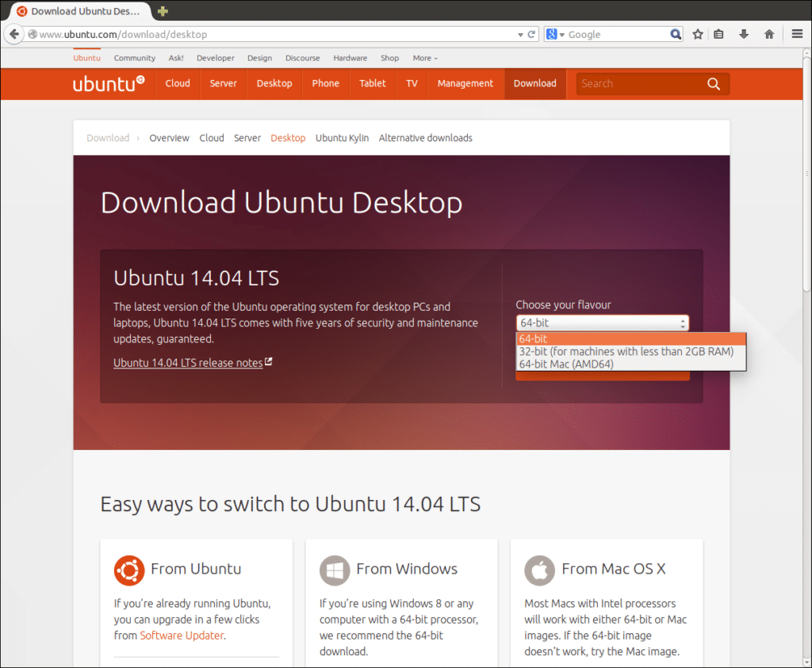Open the Tablet section in orange navbar
812x668 pixels.
pyautogui.click(x=373, y=83)
